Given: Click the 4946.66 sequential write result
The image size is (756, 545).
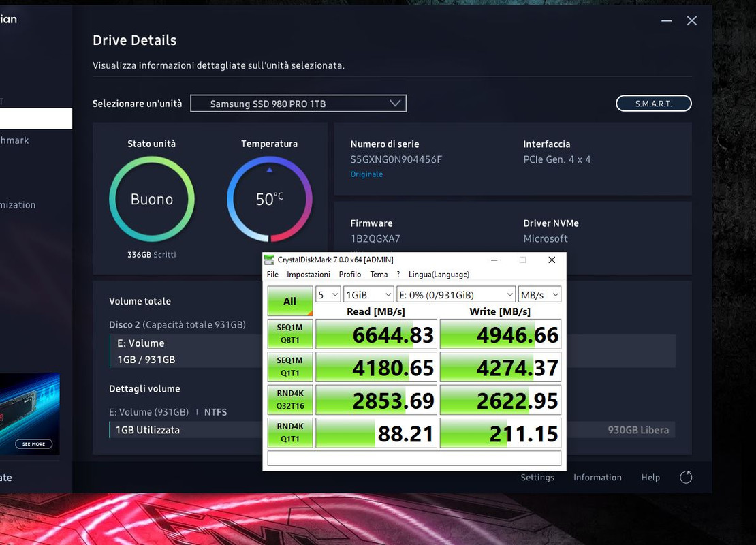Looking at the screenshot, I should click(501, 334).
